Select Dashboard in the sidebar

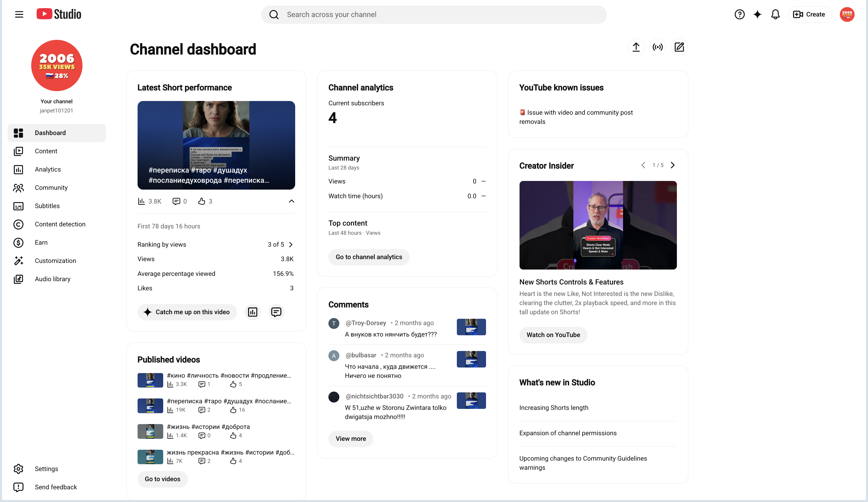[57, 133]
